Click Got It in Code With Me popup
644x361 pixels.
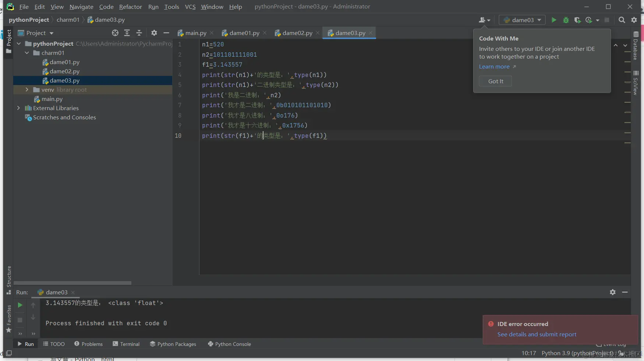click(x=495, y=81)
